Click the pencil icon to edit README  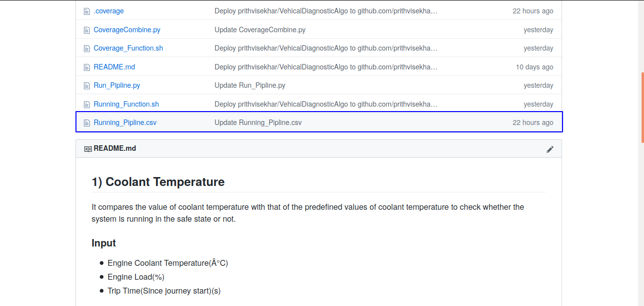[x=550, y=149]
